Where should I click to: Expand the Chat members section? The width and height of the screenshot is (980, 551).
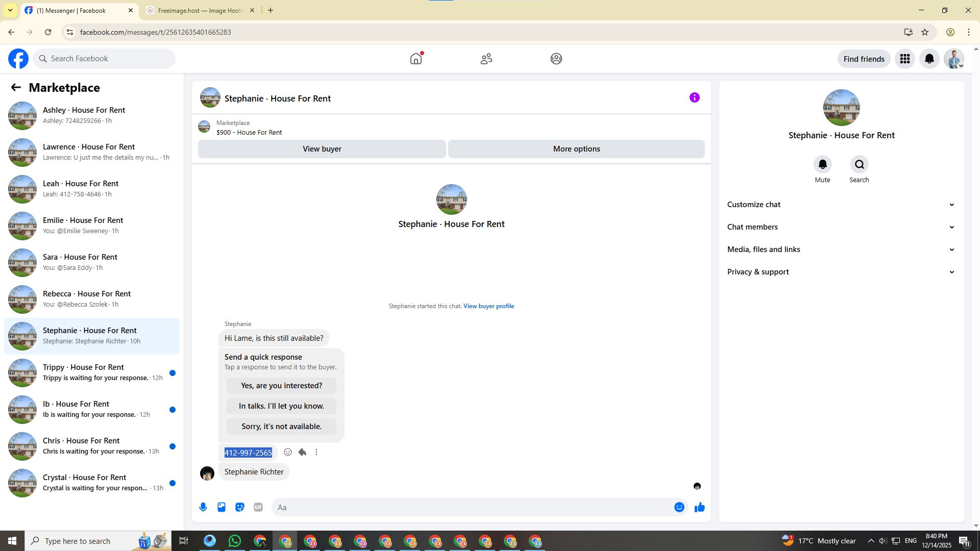[841, 227]
